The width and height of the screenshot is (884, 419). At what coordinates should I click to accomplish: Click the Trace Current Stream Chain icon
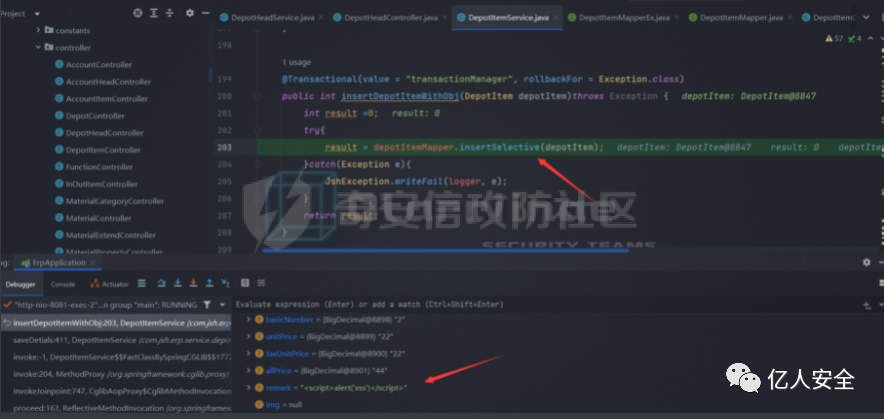(261, 284)
